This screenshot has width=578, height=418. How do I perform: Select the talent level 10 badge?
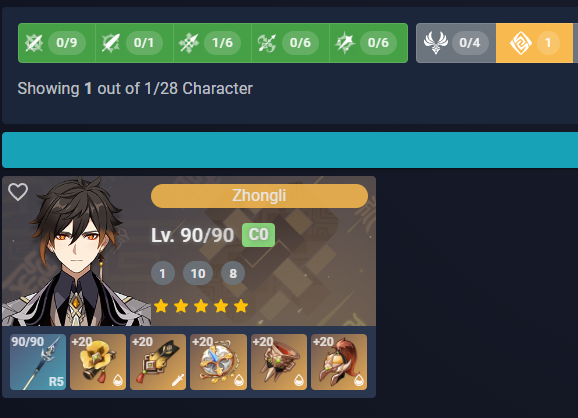coord(198,274)
